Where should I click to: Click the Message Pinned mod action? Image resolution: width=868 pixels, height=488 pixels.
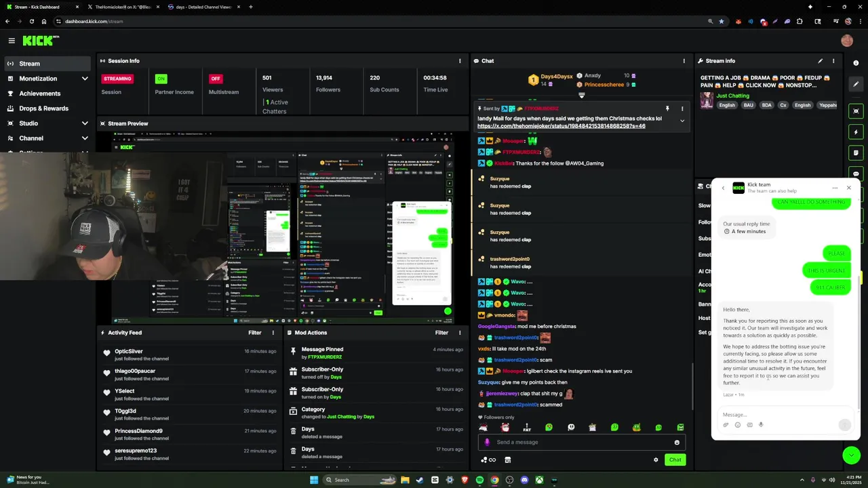tap(322, 350)
